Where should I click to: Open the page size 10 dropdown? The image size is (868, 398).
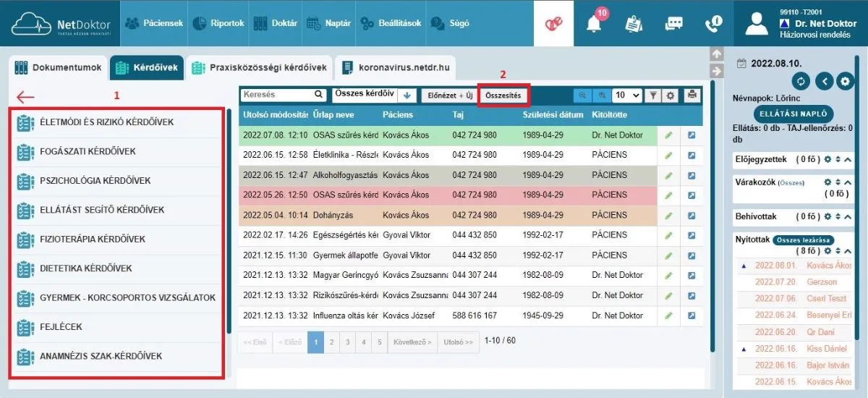[x=626, y=95]
